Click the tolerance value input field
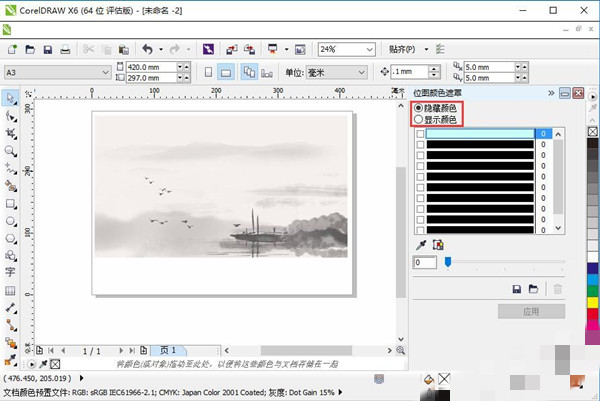This screenshot has height=401, width=600. (425, 262)
